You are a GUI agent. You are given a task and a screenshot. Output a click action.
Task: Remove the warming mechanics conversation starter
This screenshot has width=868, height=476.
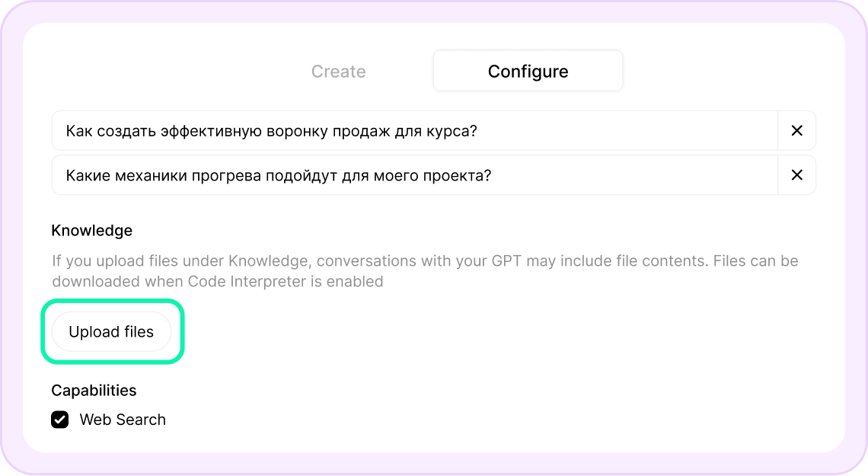(x=796, y=174)
